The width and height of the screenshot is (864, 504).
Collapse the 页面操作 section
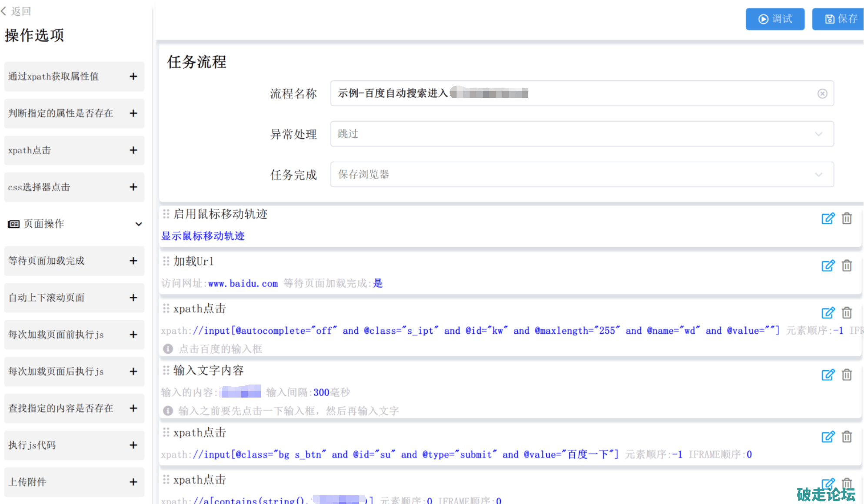click(x=138, y=224)
